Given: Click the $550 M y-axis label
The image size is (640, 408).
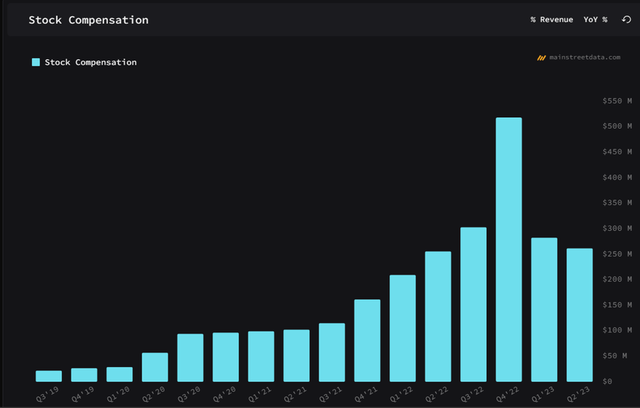Looking at the screenshot, I should tap(617, 101).
